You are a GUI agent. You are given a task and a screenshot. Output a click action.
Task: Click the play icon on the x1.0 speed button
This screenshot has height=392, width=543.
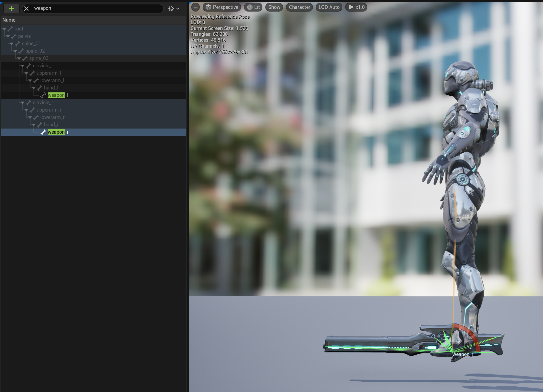(351, 7)
